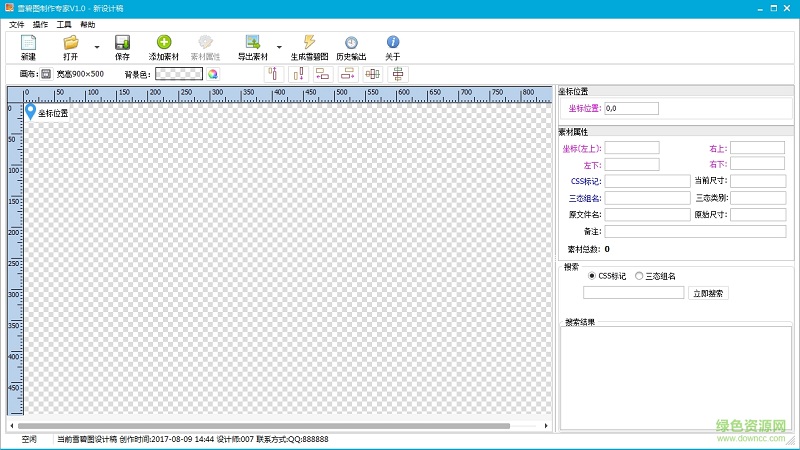
Task: Expand the dropdown arrow beside 导出素材
Action: (278, 47)
